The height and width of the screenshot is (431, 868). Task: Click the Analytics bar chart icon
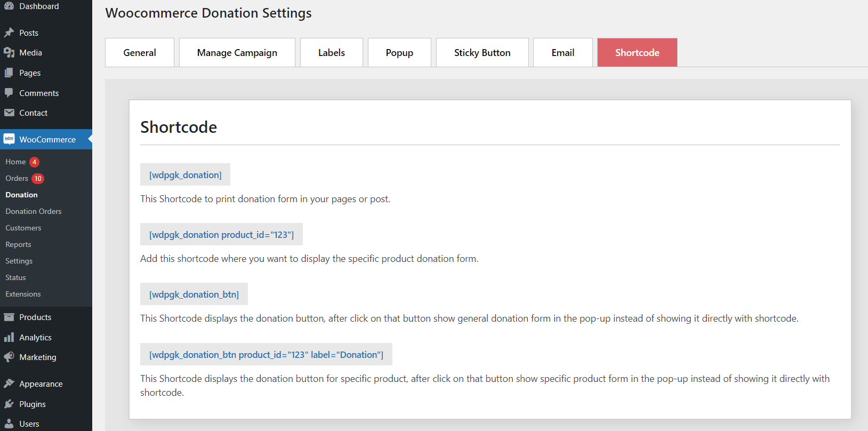tap(9, 337)
